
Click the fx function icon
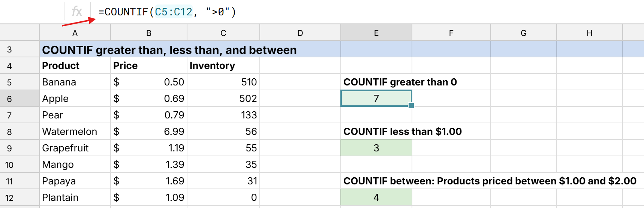click(x=77, y=12)
